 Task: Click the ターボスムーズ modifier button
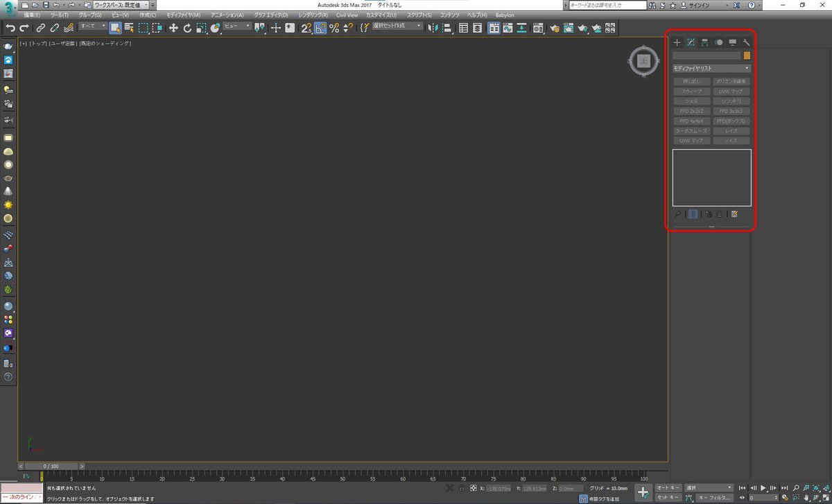pos(692,130)
